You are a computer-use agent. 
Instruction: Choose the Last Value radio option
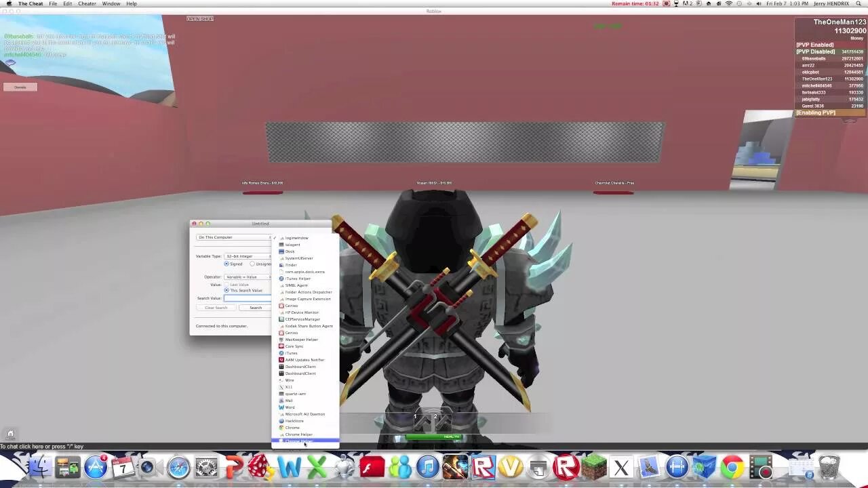[226, 285]
